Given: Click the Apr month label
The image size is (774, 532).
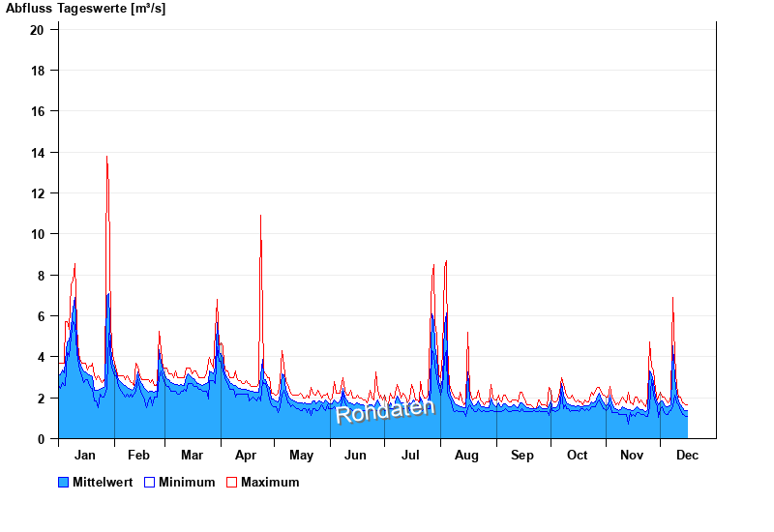Looking at the screenshot, I should [247, 456].
